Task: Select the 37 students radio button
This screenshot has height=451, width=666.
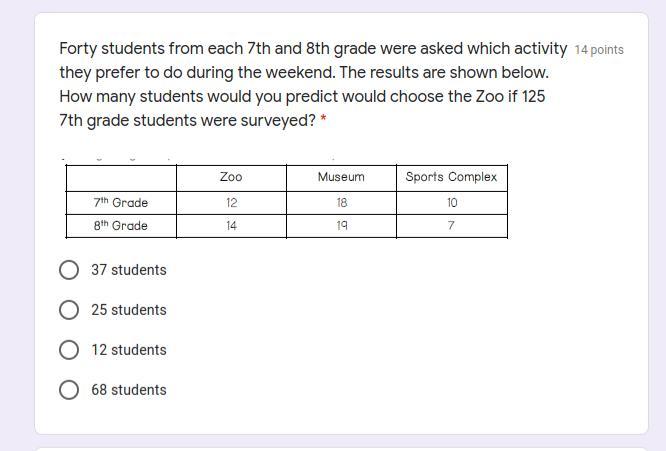Action: click(69, 270)
